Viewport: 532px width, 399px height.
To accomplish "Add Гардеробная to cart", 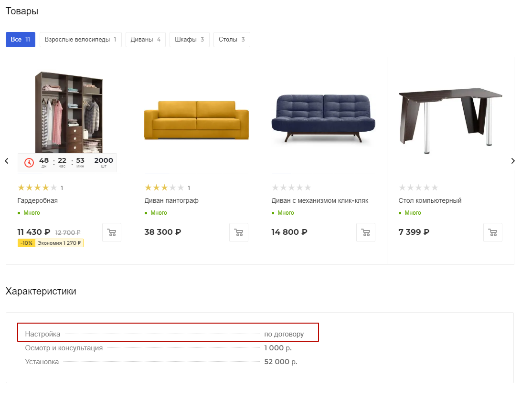I will click(x=112, y=232).
